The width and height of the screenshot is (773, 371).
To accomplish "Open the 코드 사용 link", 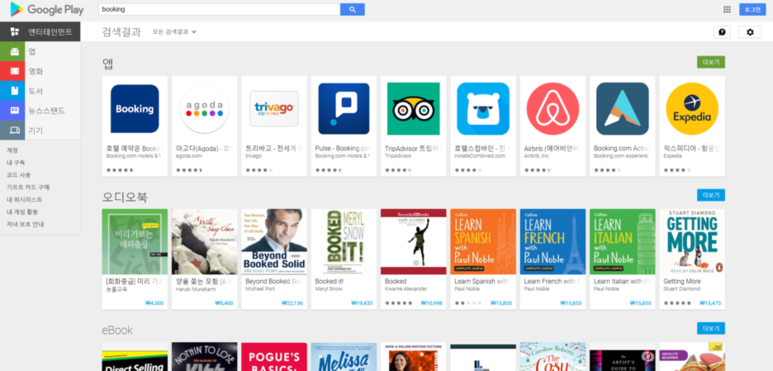I will click(18, 175).
